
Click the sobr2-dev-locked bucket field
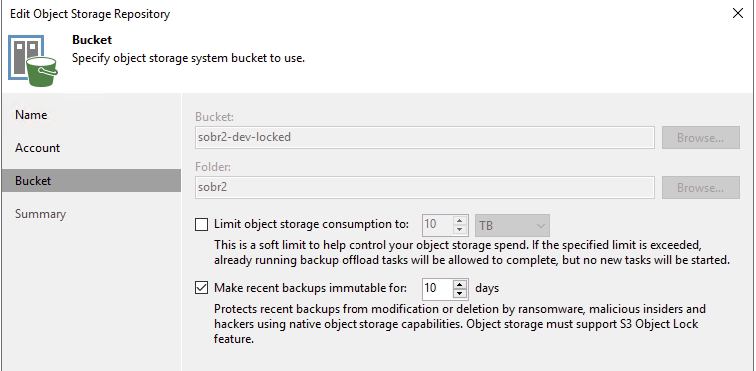(x=425, y=137)
